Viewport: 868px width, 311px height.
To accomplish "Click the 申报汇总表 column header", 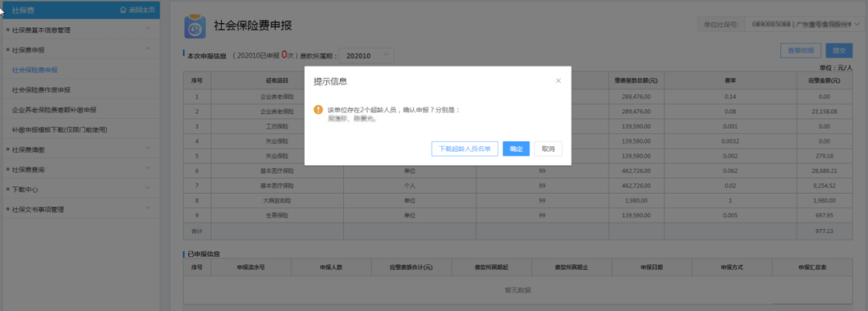I will point(812,267).
